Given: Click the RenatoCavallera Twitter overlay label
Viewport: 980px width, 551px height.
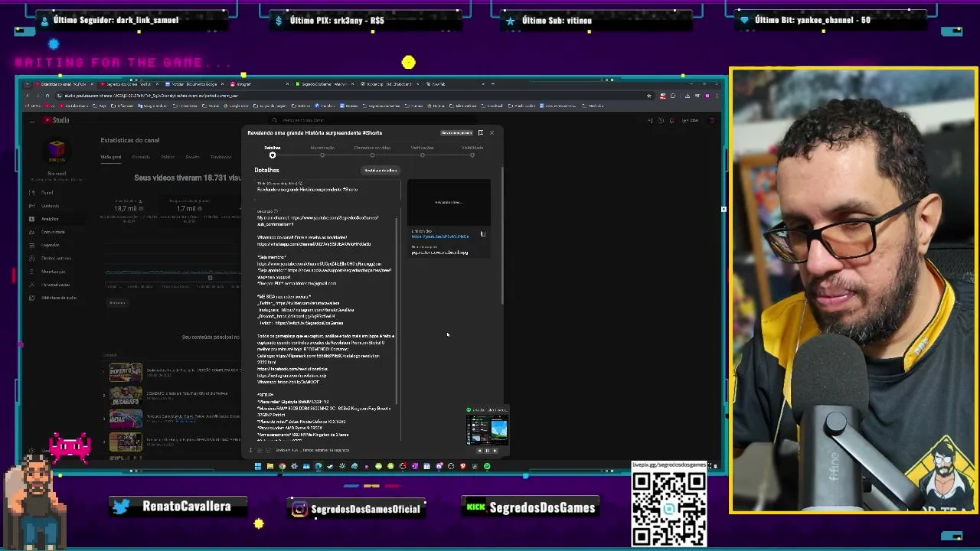Looking at the screenshot, I should tap(178, 507).
